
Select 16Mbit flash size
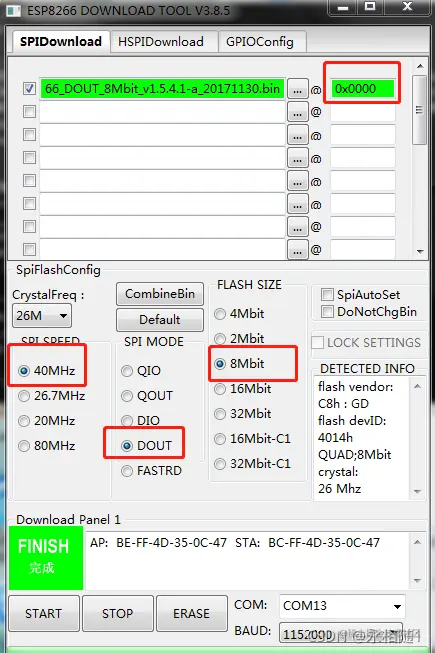tap(242, 389)
